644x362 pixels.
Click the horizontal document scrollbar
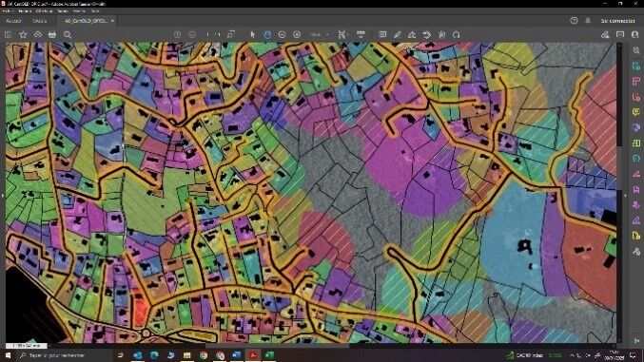tap(277, 346)
